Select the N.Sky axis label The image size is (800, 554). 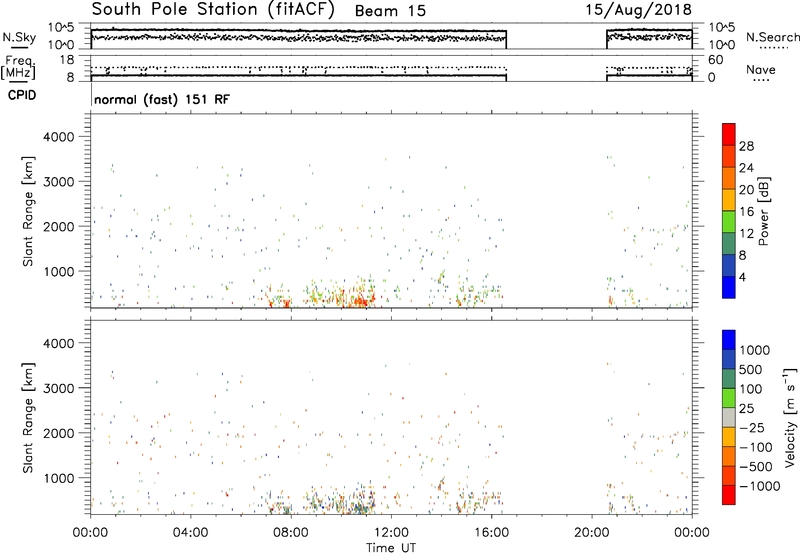coord(19,37)
